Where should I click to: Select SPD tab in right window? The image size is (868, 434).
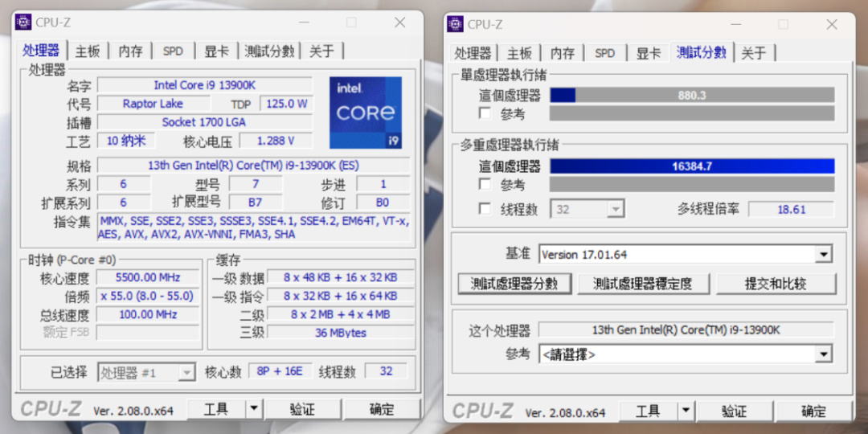pyautogui.click(x=605, y=54)
